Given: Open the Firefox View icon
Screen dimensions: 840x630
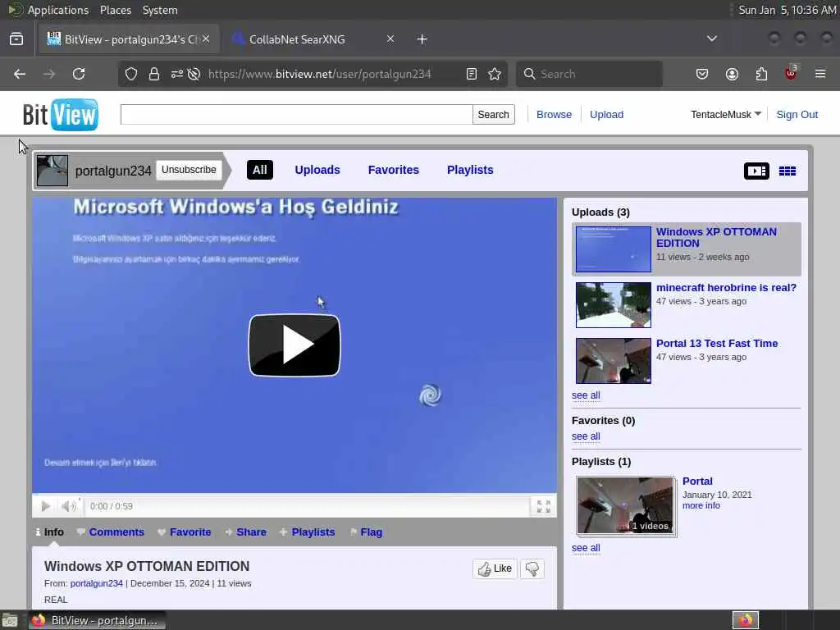Looking at the screenshot, I should pyautogui.click(x=16, y=39).
